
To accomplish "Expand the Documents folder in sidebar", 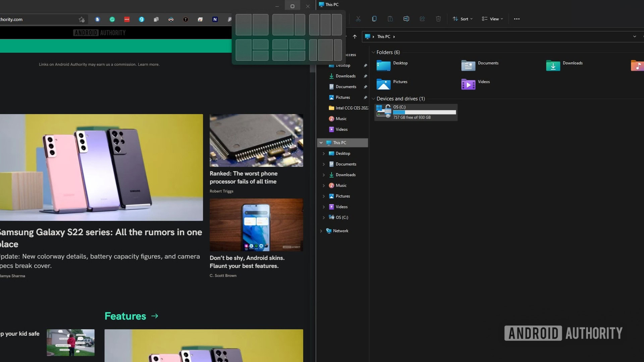I will [x=324, y=164].
